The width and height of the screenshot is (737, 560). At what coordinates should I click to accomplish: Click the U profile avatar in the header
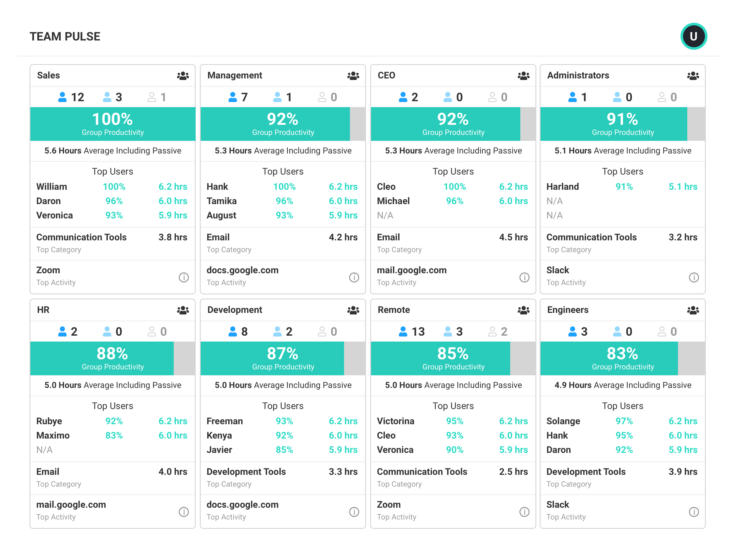[x=694, y=36]
